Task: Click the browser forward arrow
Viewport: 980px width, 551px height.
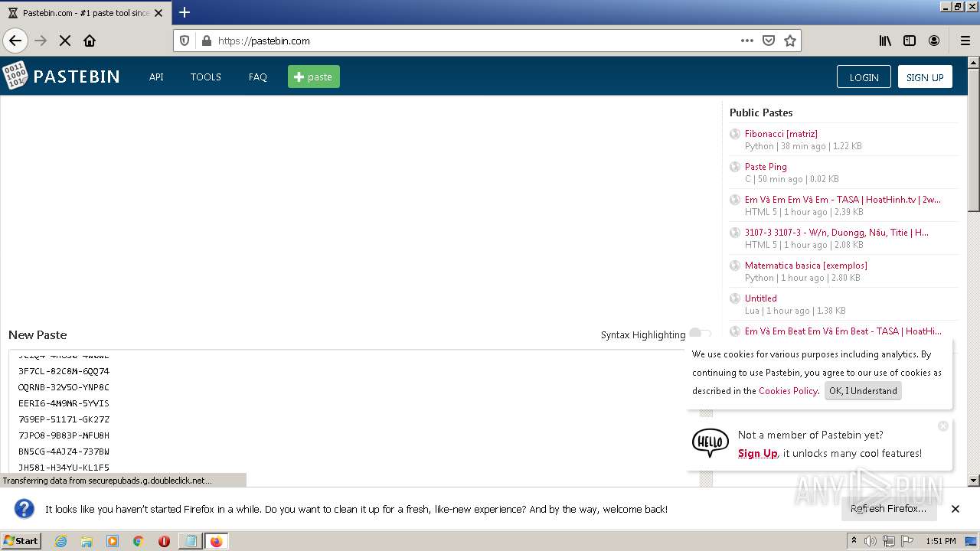Action: pyautogui.click(x=41, y=41)
